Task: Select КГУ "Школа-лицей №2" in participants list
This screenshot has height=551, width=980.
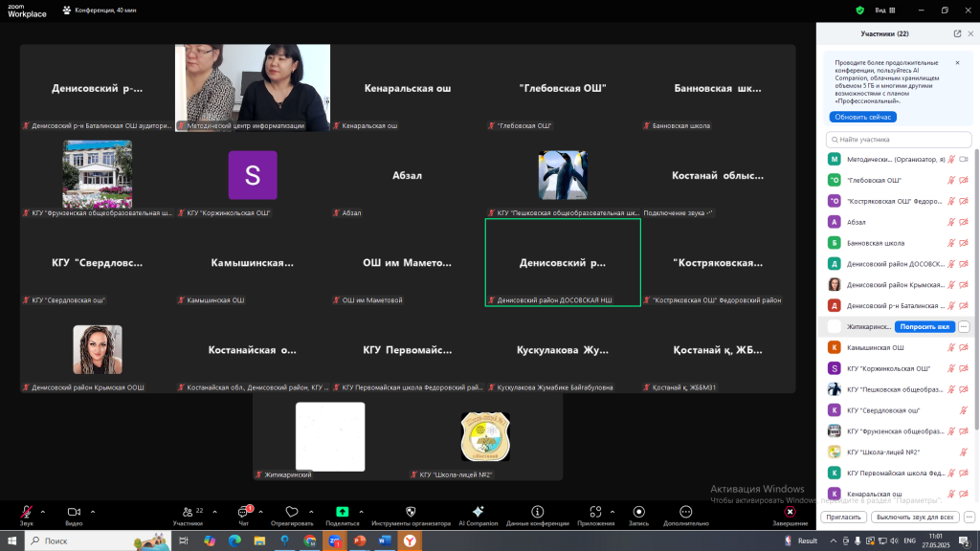Action: point(896,452)
